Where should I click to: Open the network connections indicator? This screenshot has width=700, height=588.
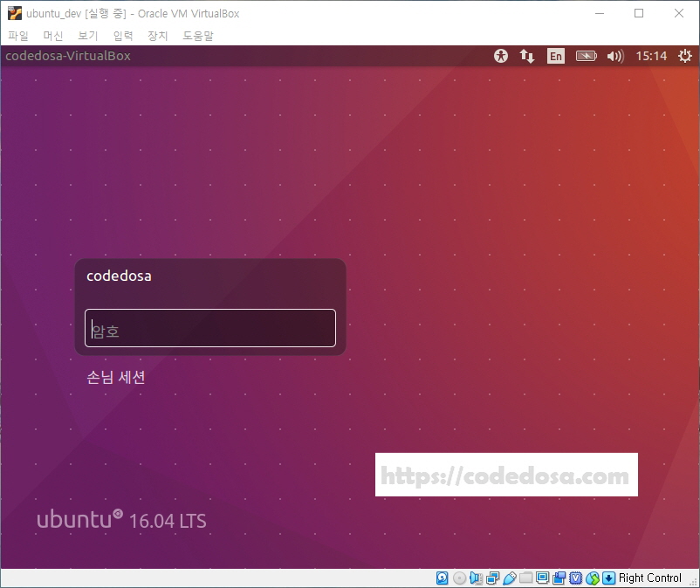pos(527,56)
